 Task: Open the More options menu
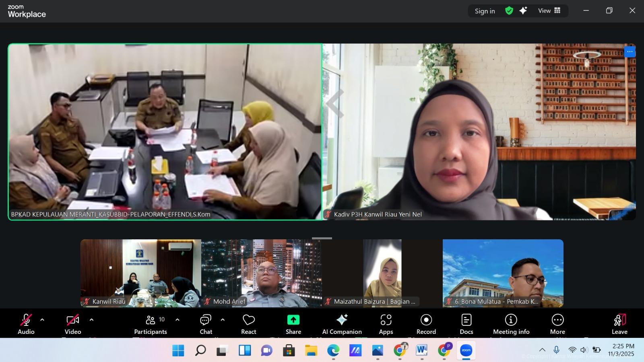point(557,324)
